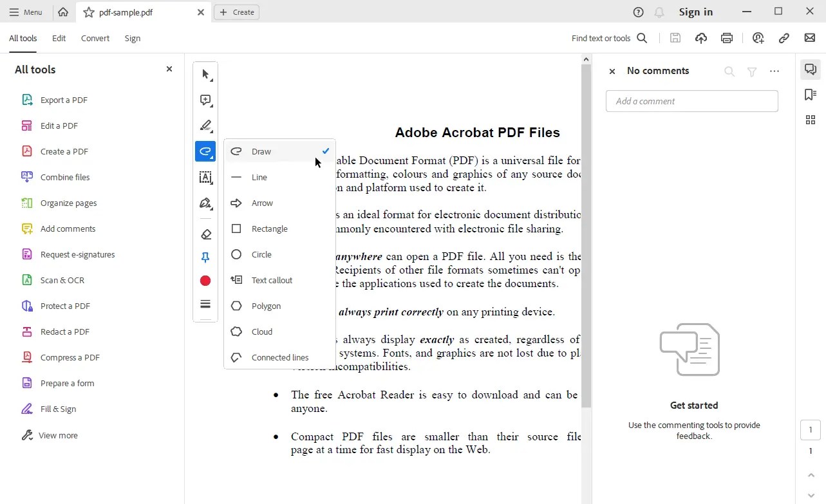This screenshot has height=504, width=826.
Task: Click Sign in
Action: 695,12
